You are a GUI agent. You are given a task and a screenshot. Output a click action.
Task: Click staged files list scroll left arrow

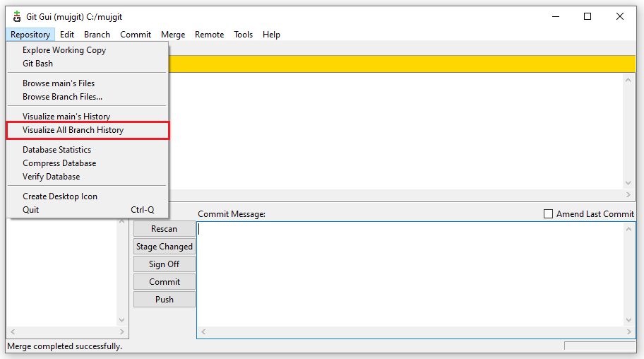(x=13, y=332)
